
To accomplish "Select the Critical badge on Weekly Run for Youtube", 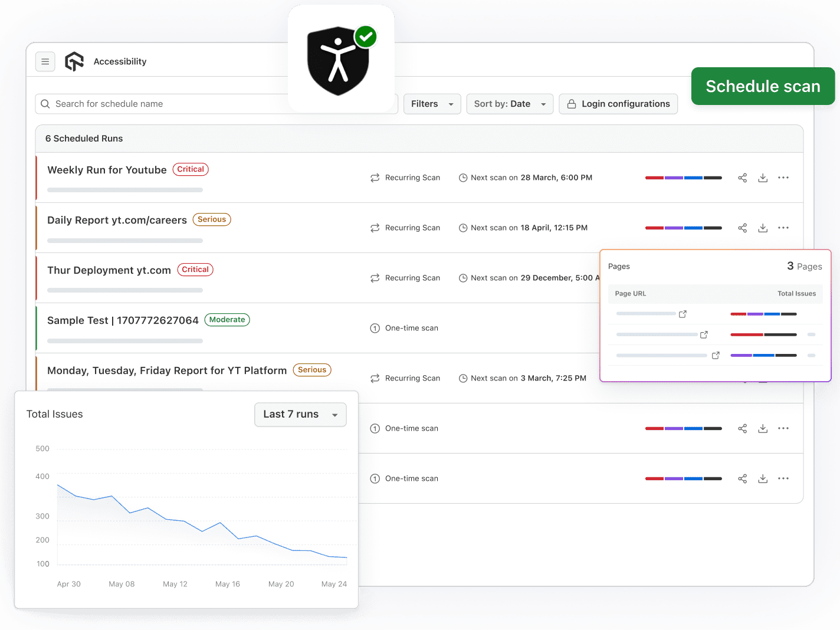I will pyautogui.click(x=190, y=169).
